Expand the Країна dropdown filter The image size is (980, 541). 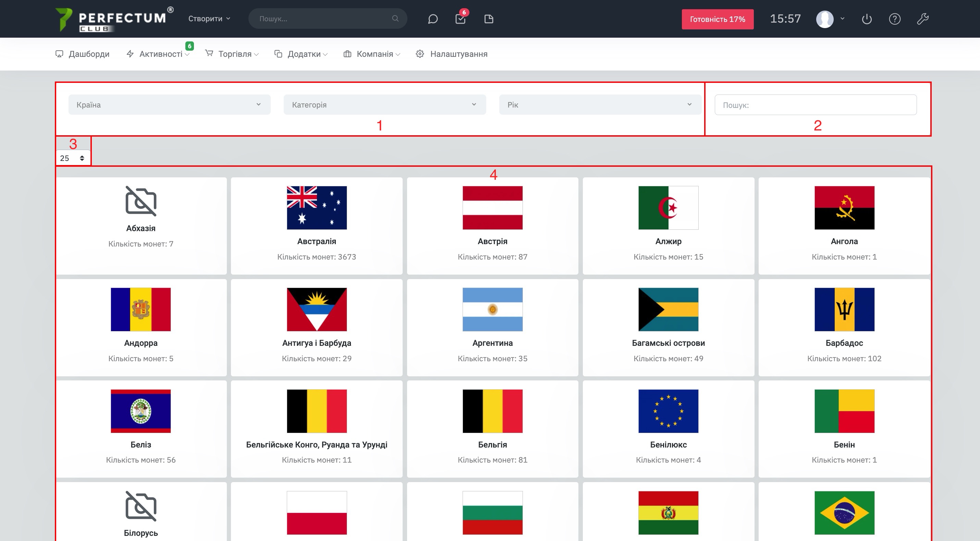[169, 104]
